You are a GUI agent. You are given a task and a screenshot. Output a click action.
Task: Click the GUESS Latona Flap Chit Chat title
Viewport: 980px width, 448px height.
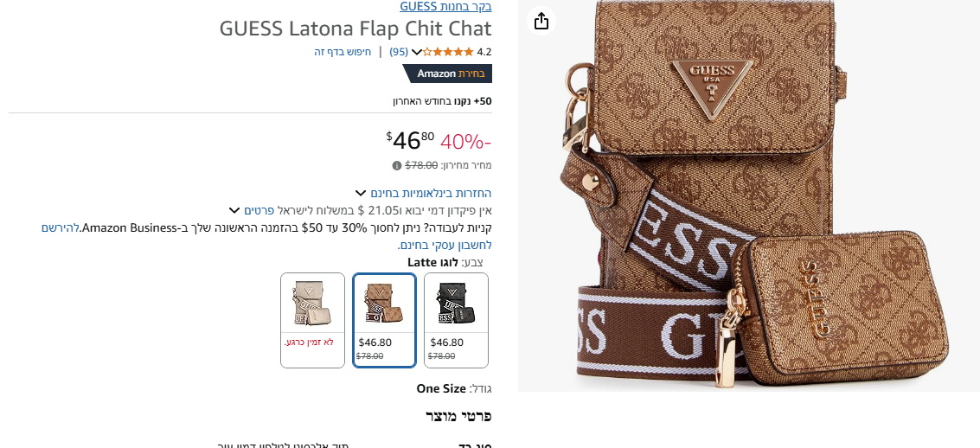click(355, 28)
